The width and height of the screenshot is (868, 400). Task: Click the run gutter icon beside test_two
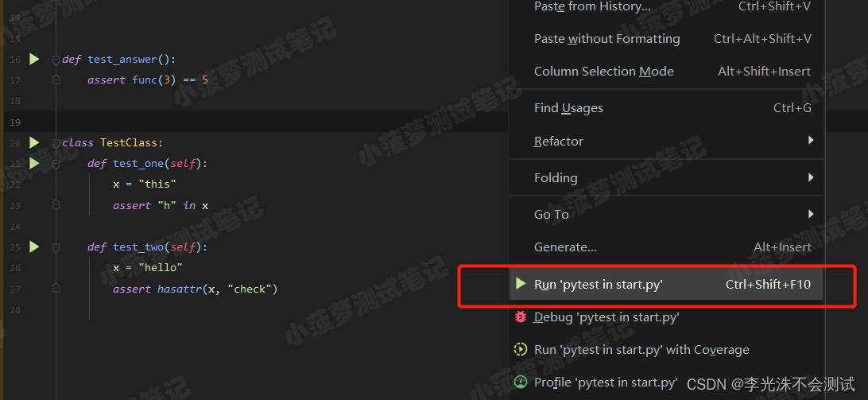tap(34, 247)
